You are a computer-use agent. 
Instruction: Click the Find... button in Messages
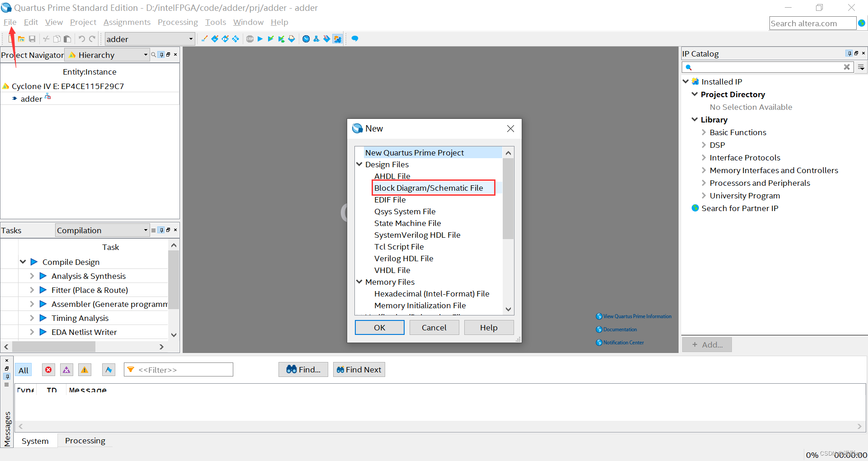tap(303, 370)
